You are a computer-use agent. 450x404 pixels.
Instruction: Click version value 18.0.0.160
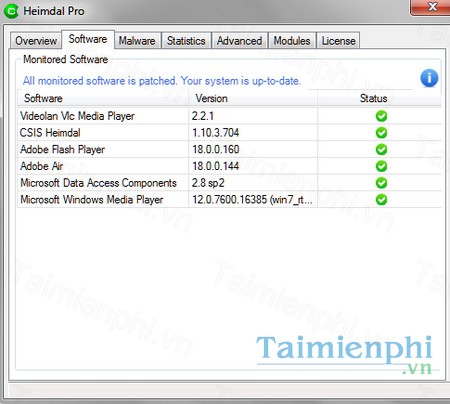tap(215, 149)
